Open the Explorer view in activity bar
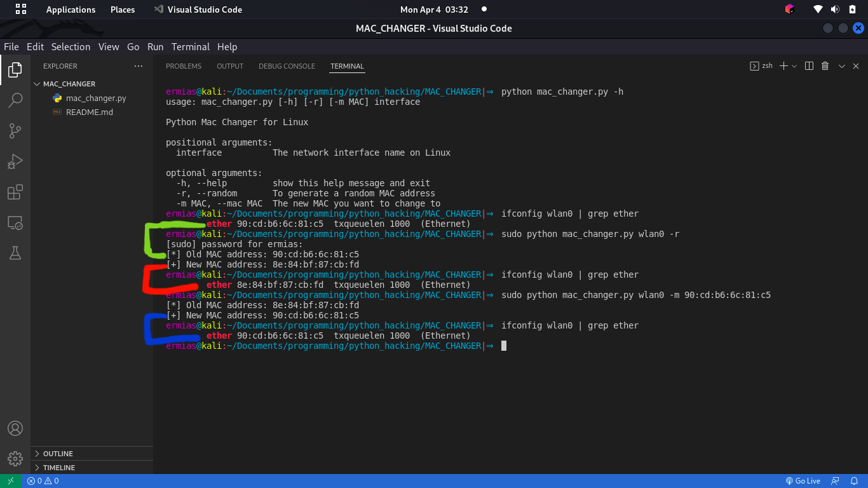 15,70
